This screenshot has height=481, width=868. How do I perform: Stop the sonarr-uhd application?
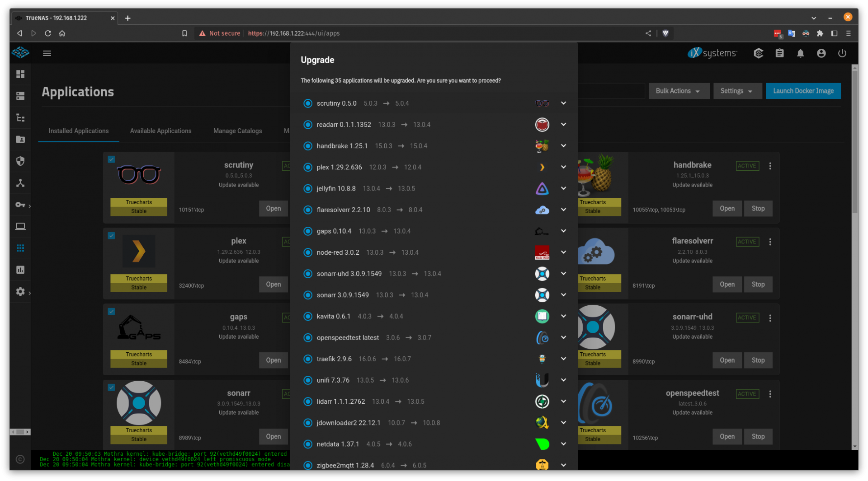[758, 360]
